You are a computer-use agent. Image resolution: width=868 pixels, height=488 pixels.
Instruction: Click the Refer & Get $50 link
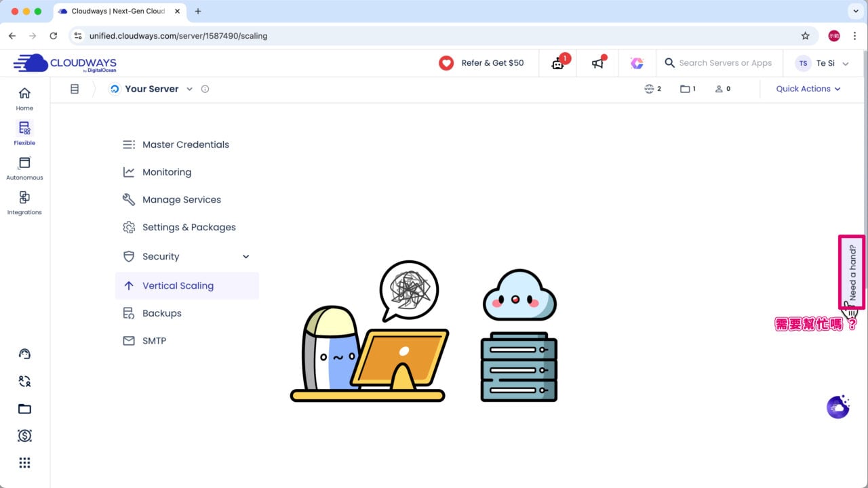coord(481,63)
